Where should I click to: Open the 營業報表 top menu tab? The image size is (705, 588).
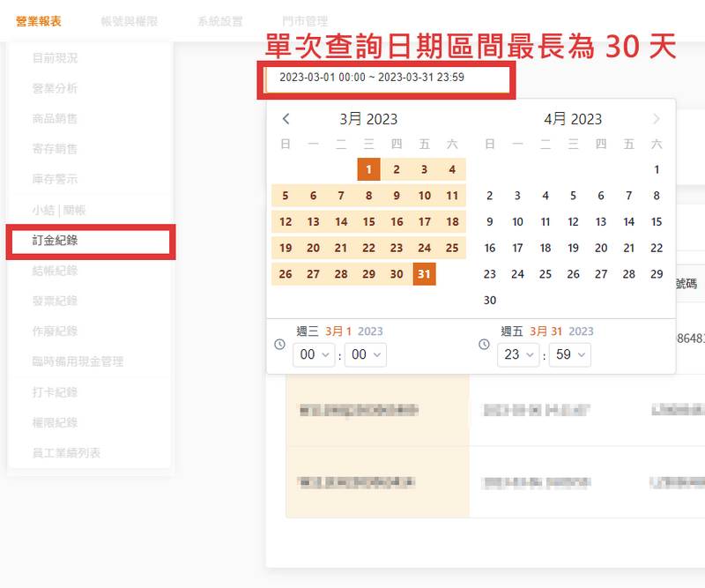(38, 21)
